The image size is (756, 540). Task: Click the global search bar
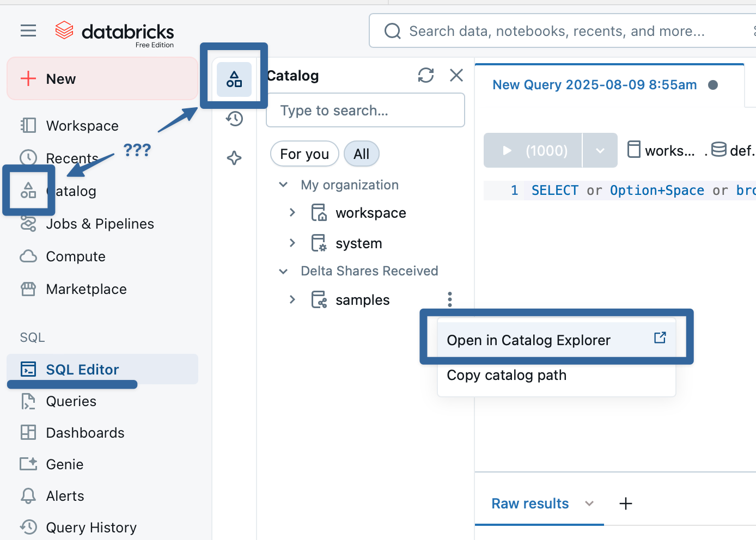point(563,31)
